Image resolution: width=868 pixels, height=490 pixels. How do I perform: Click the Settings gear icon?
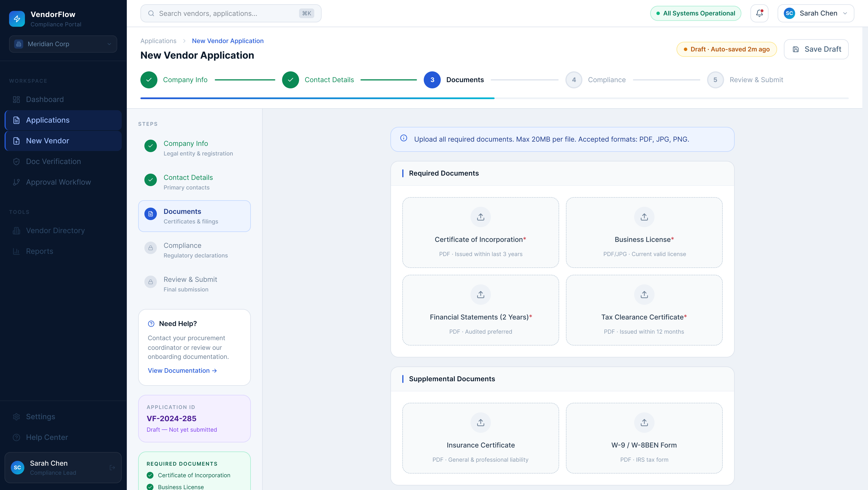tap(16, 417)
